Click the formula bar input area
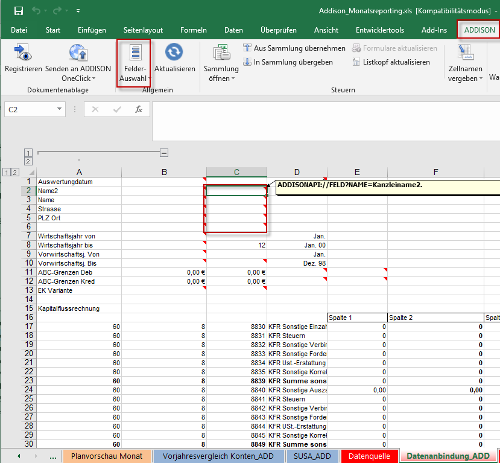Image resolution: width=500 pixels, height=463 pixels. (x=326, y=121)
